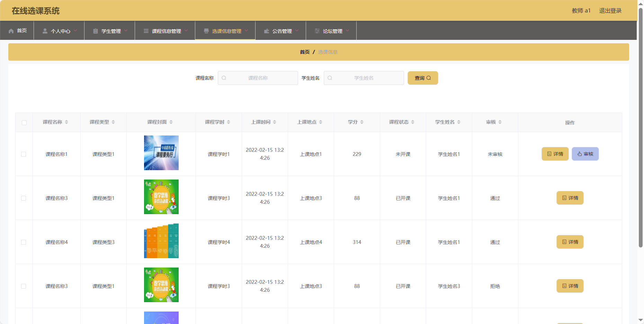Screen dimensions: 644x324
Task: Click the search icon in 学生姓名 field
Action: click(330, 78)
